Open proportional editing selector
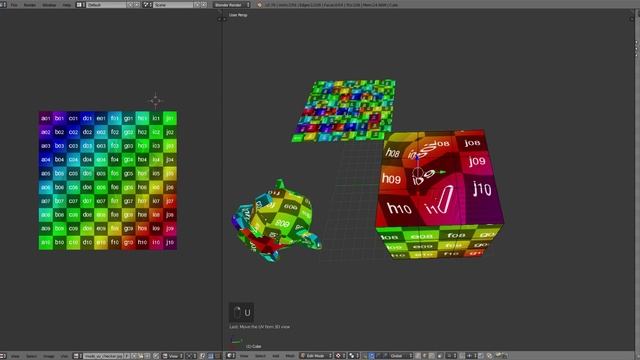Screen dimensions: 640x360 pyautogui.click(x=451, y=356)
